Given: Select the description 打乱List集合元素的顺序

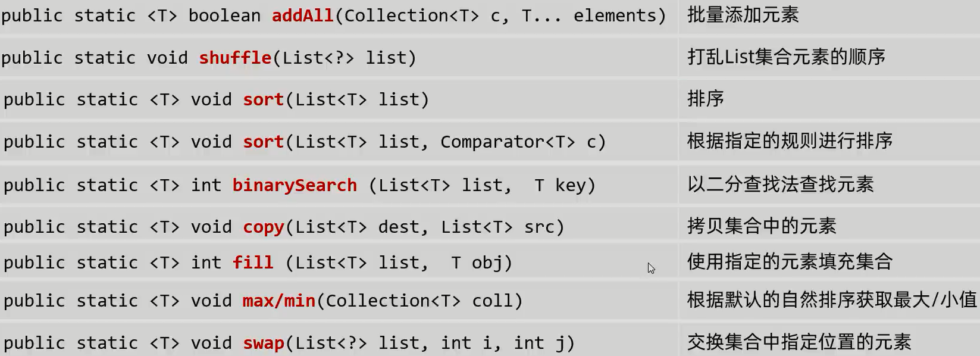Looking at the screenshot, I should [x=787, y=57].
